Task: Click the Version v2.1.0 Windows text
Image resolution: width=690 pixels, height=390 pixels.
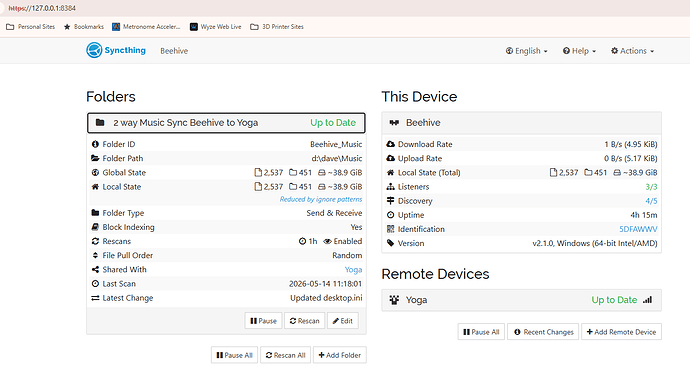Action: click(595, 243)
